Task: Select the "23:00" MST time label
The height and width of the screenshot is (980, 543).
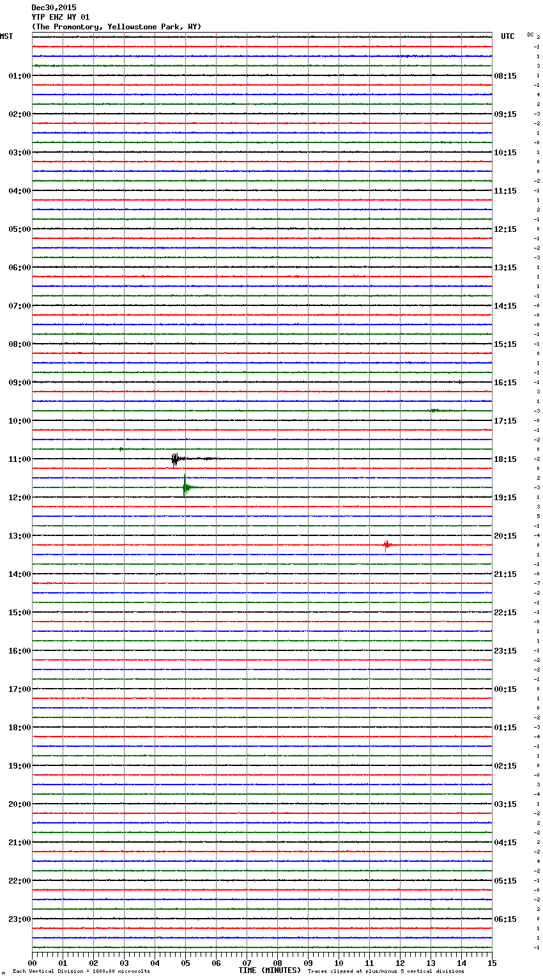Action: (20, 919)
